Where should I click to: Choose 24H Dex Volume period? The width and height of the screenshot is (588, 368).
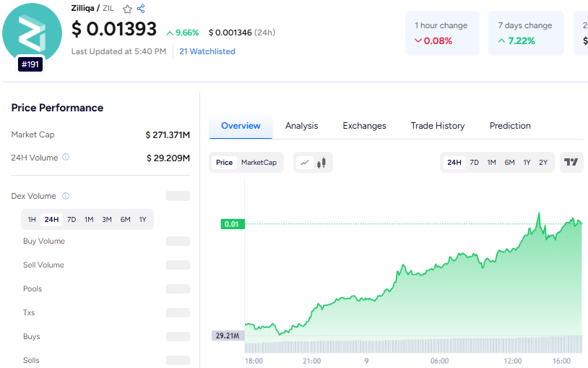tap(51, 219)
